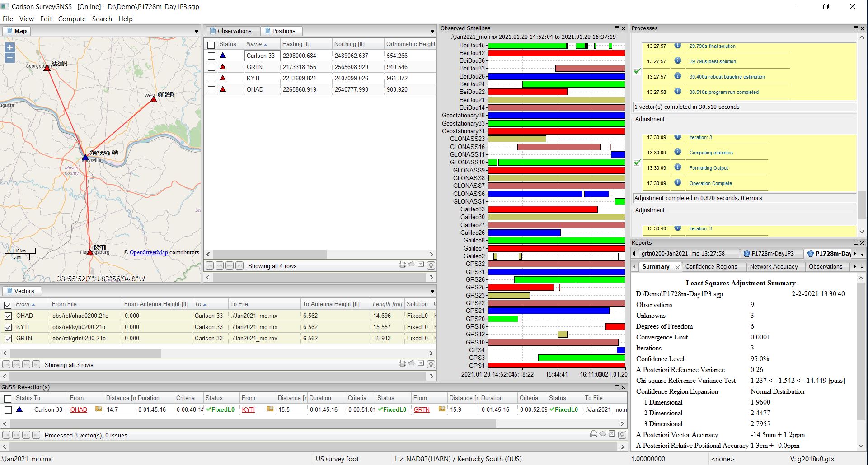Check the Carlson 33 row checkbox in Positions

coord(211,56)
